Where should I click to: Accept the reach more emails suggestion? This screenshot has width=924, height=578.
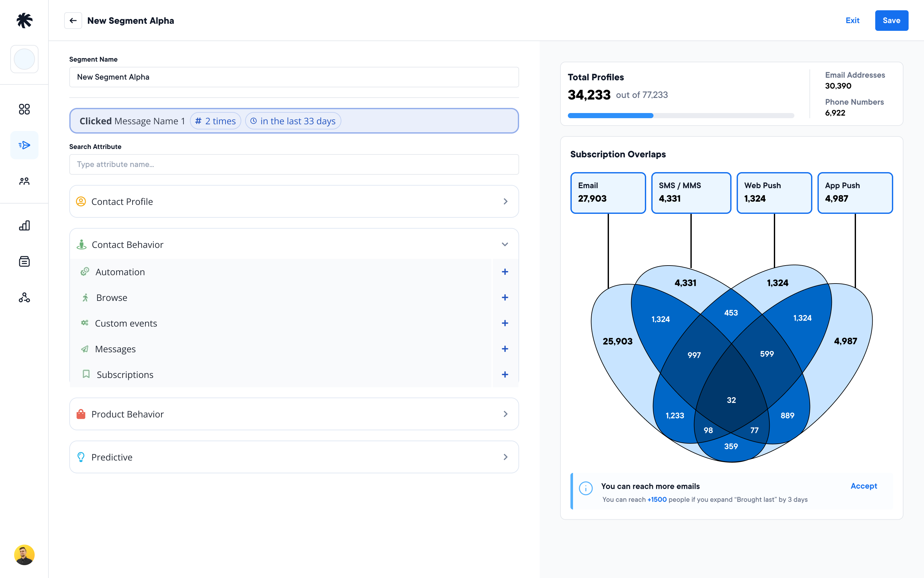[x=864, y=486]
